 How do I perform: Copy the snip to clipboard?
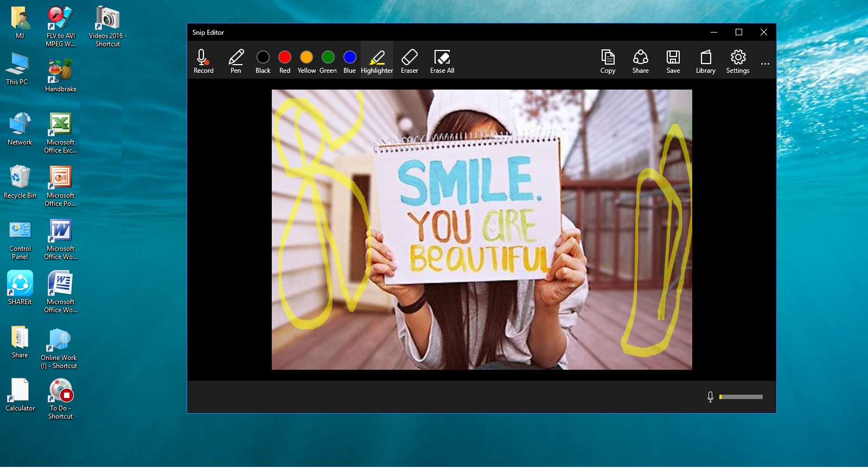pos(608,61)
